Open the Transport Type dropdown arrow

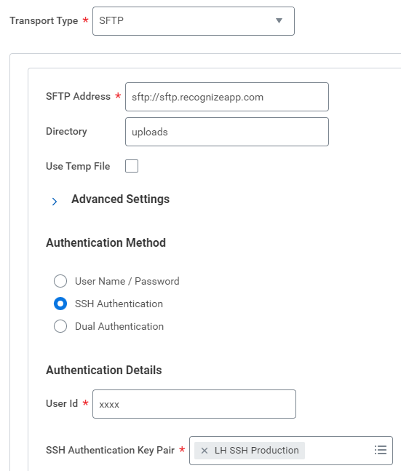279,21
